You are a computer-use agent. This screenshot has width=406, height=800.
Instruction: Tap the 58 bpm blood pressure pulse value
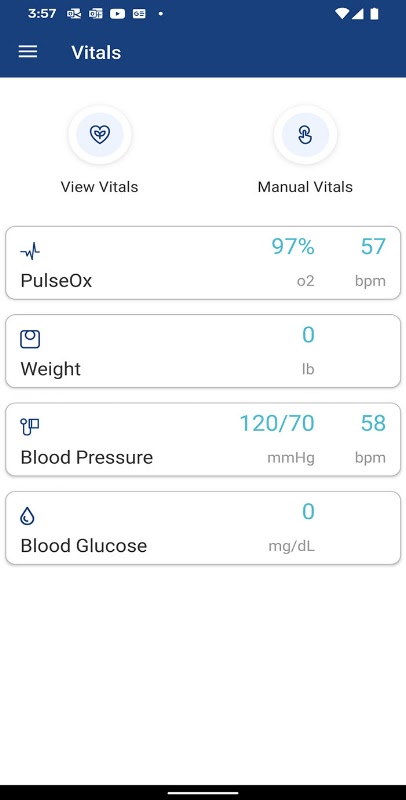[x=373, y=423]
